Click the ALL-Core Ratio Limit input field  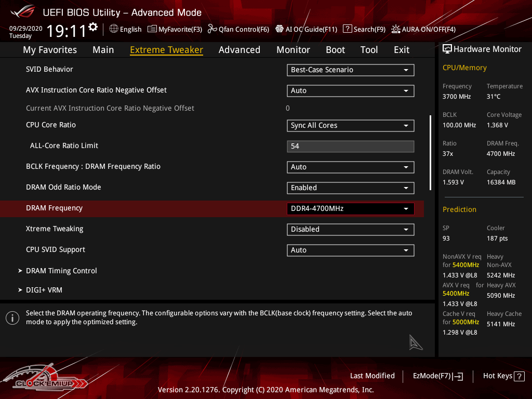(x=350, y=146)
